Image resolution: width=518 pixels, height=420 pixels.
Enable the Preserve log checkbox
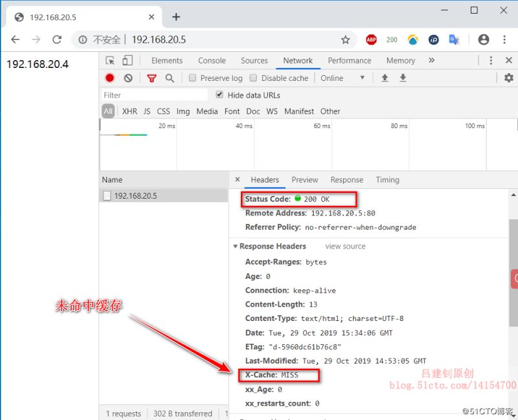[192, 78]
